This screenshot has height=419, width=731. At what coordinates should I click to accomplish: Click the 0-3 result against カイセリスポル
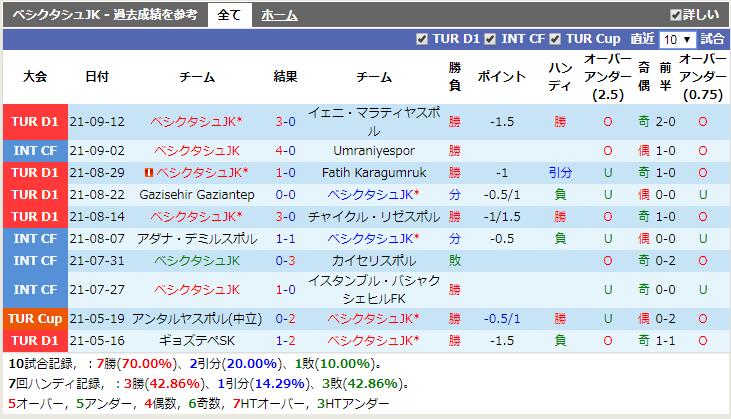click(x=285, y=261)
